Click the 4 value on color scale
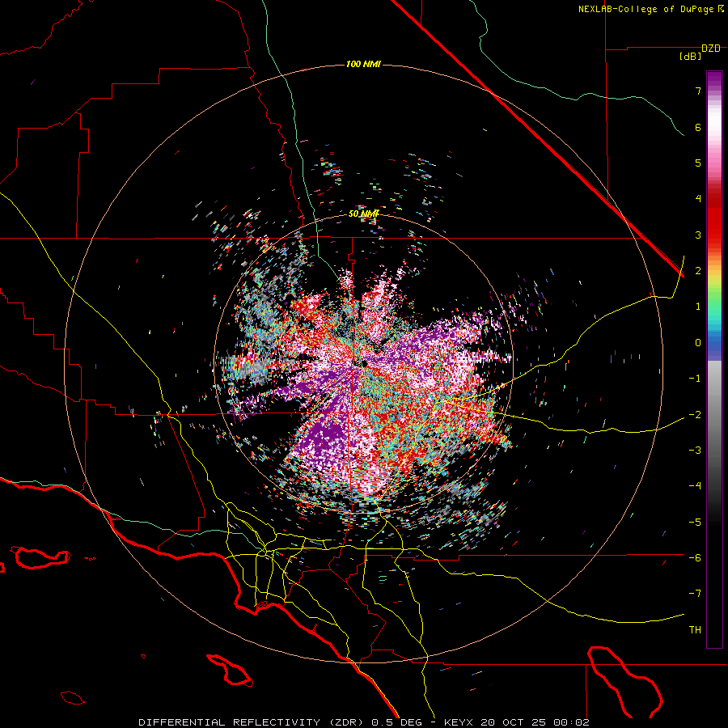Screen dimensions: 728x728 (x=698, y=199)
